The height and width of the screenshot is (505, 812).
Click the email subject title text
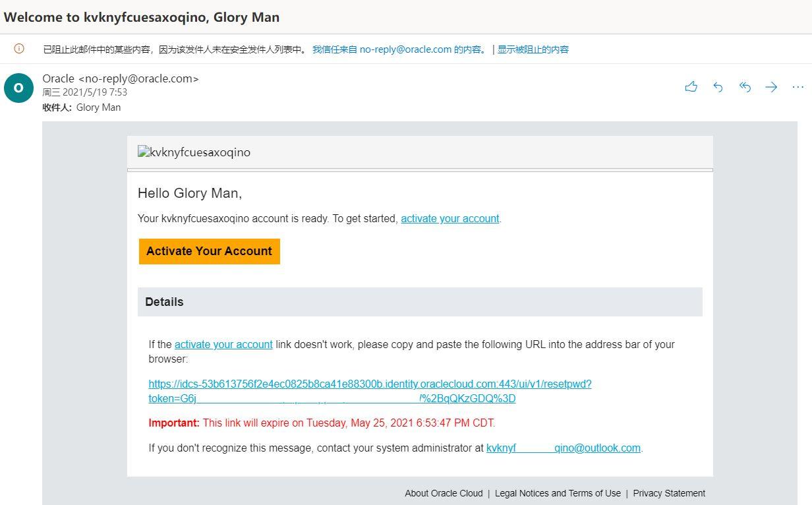(142, 17)
